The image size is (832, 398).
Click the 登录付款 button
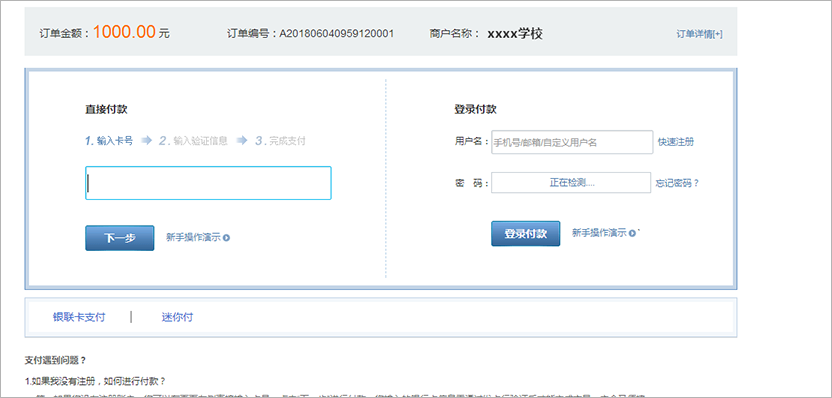[525, 233]
